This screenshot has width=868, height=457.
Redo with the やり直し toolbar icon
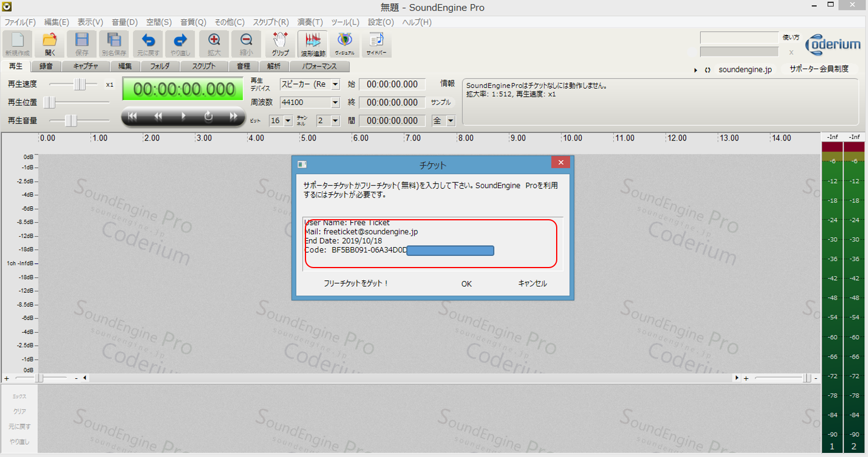[180, 44]
